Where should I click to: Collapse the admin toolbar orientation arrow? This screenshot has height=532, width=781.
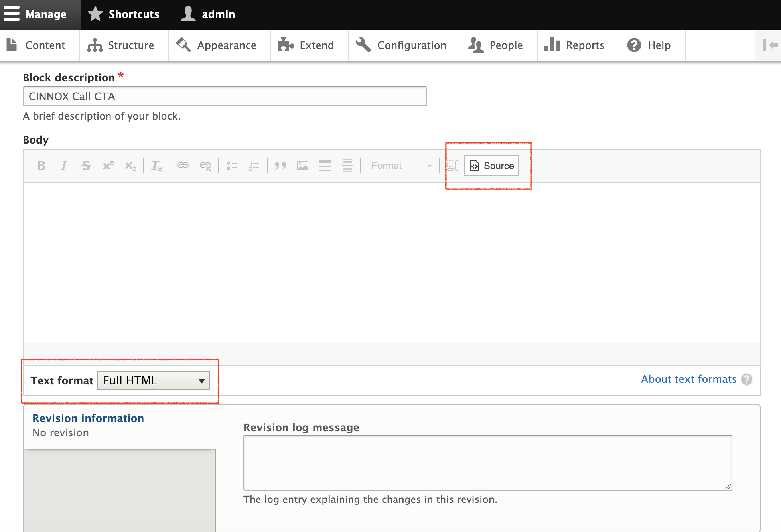[770, 45]
